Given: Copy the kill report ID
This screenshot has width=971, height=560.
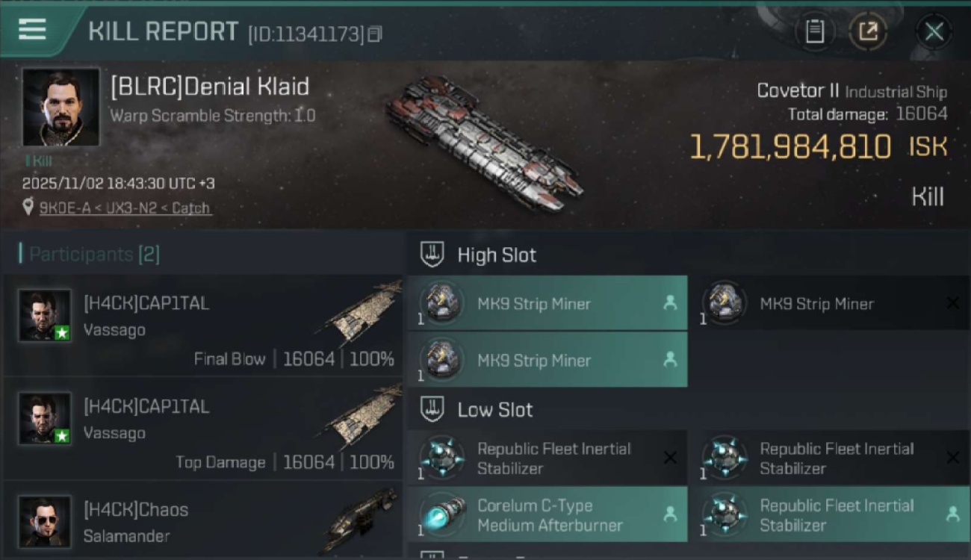Looking at the screenshot, I should (x=375, y=34).
